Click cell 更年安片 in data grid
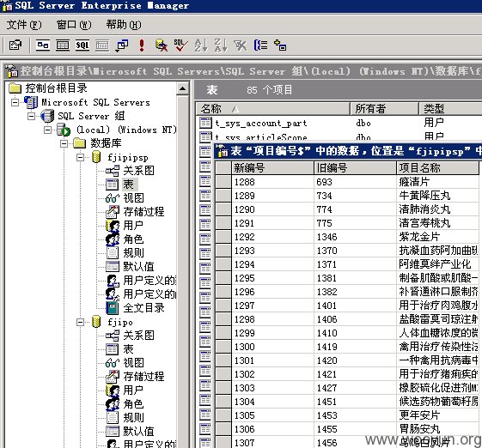Screen dimensions: 482x448 [x=438, y=415]
